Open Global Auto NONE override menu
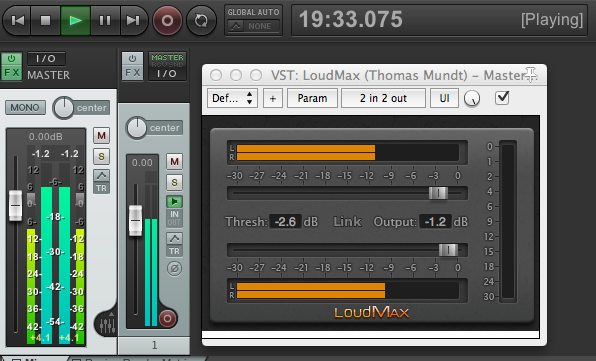596x361 pixels. [x=253, y=26]
